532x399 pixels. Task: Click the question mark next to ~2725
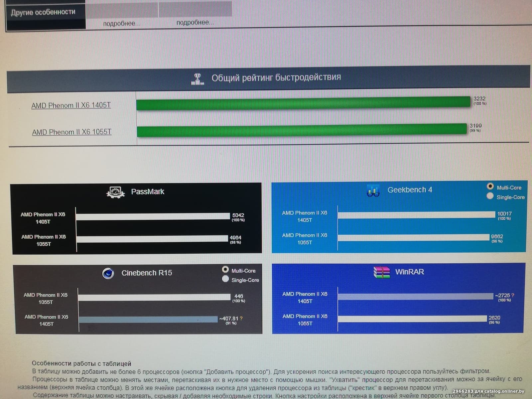pyautogui.click(x=513, y=295)
